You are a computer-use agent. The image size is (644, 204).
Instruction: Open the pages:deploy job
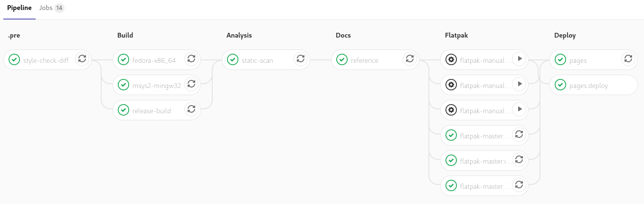click(594, 86)
